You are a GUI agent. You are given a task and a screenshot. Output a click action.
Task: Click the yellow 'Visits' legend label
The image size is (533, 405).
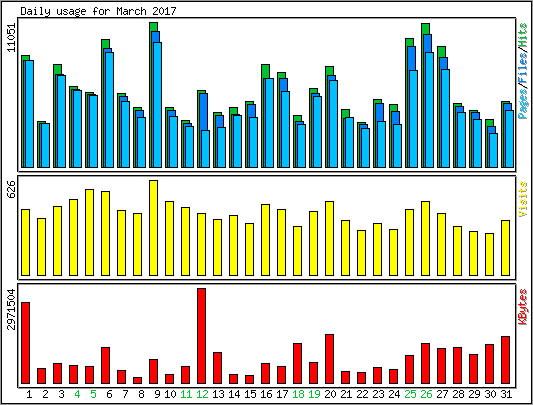pyautogui.click(x=523, y=199)
